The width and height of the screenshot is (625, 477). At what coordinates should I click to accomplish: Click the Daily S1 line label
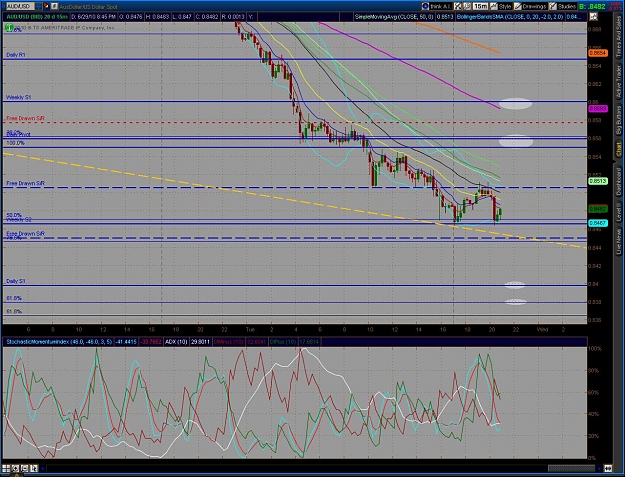pos(16,281)
